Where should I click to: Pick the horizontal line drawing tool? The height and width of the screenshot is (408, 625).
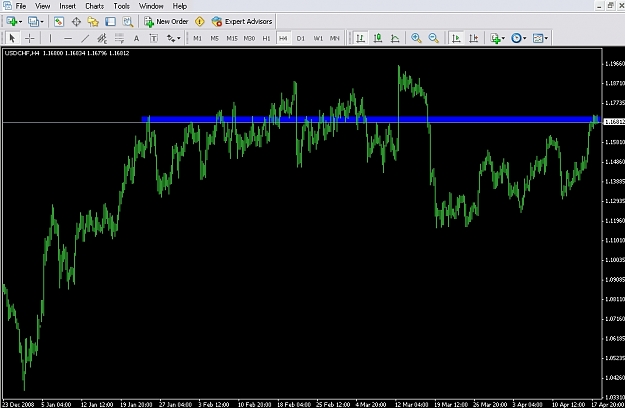tap(68, 38)
